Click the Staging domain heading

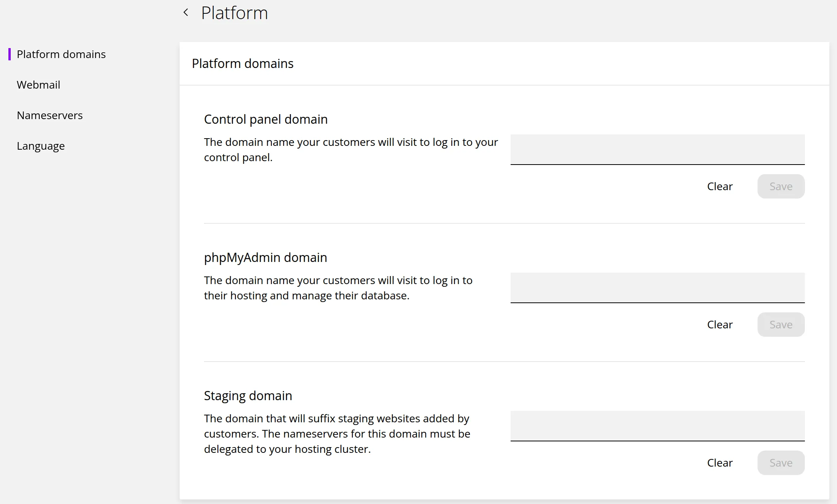pos(248,396)
